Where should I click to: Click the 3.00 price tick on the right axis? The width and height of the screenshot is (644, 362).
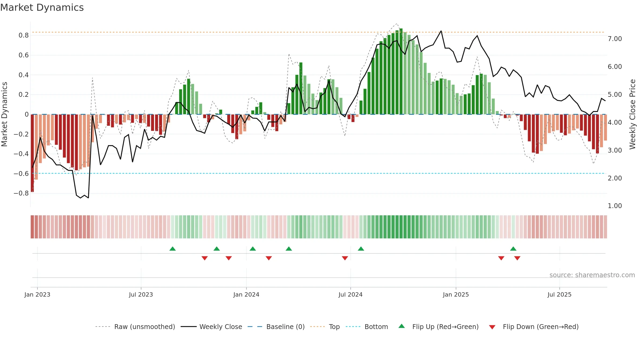click(615, 150)
